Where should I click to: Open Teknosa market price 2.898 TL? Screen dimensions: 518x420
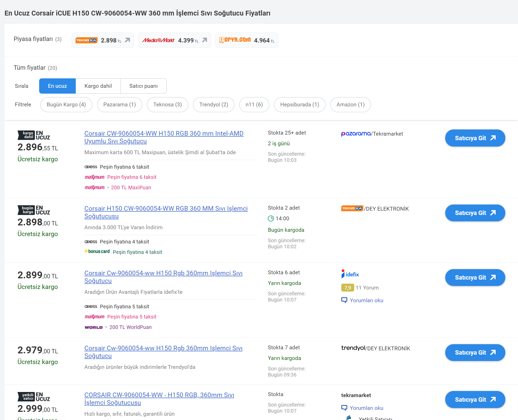pyautogui.click(x=102, y=40)
